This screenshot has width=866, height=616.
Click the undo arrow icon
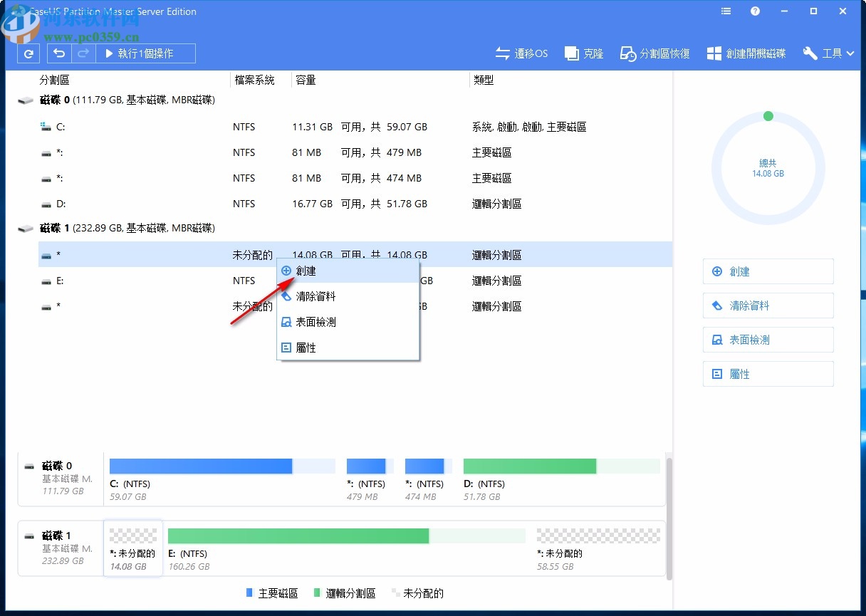[x=58, y=53]
